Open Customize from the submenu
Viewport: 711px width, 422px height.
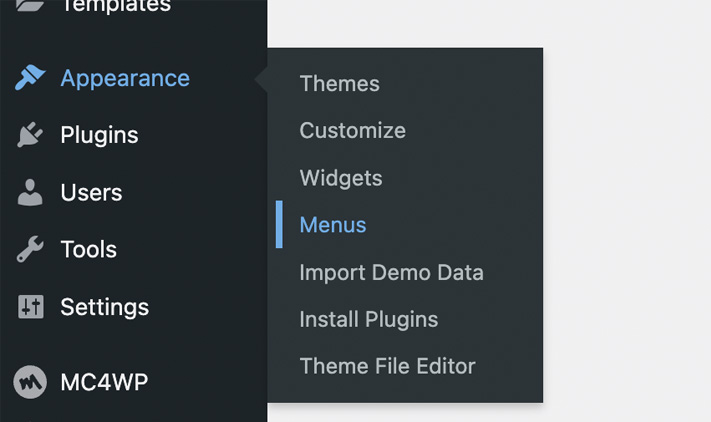click(352, 131)
